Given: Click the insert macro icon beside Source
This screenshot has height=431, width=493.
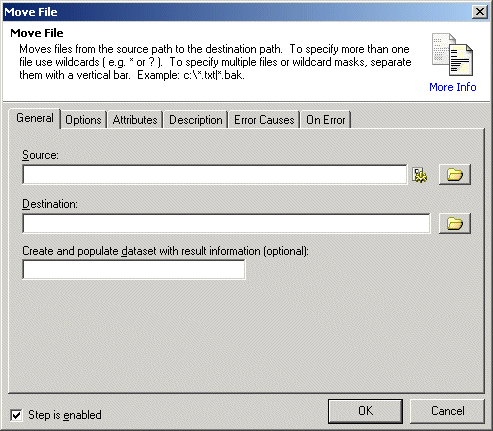Looking at the screenshot, I should 419,175.
